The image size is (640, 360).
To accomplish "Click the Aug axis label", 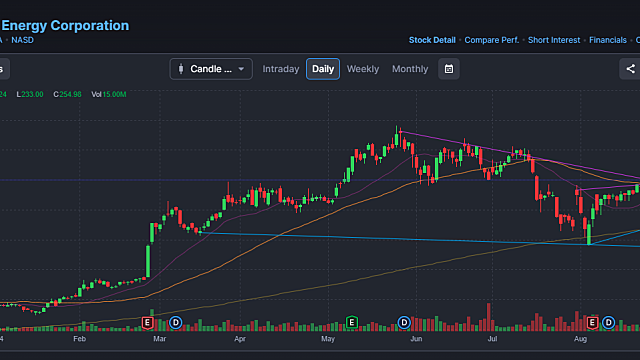I will 580,339.
